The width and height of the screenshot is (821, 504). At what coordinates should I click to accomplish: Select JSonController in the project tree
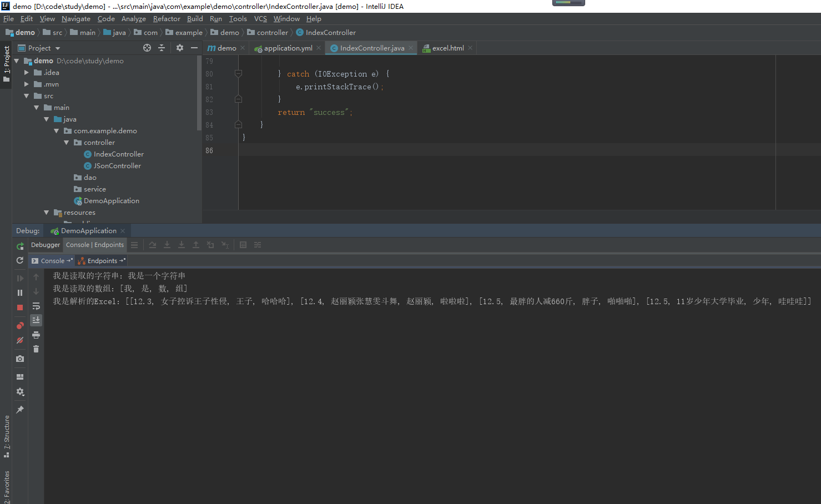click(x=118, y=165)
